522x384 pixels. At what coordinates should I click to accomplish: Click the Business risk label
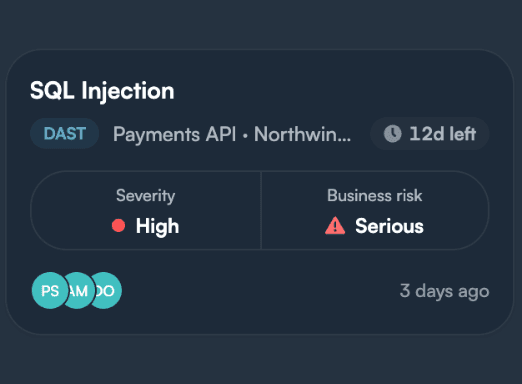[x=375, y=195]
